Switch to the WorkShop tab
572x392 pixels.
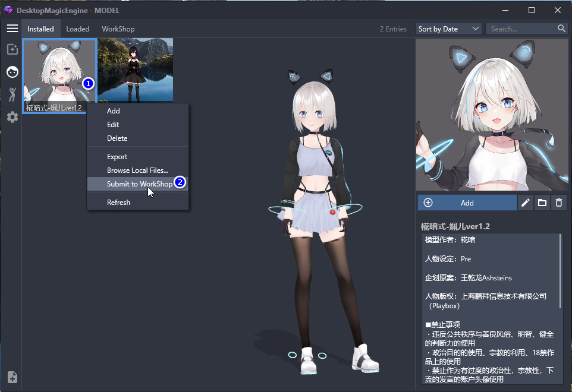(118, 29)
